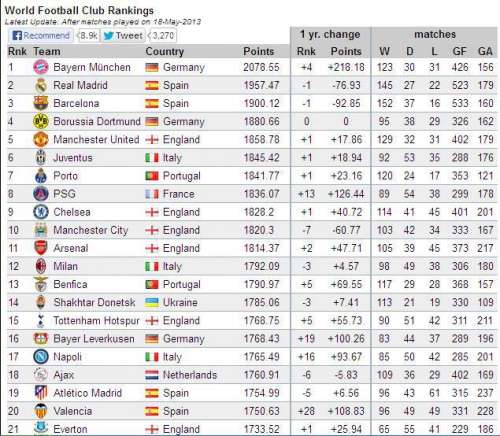Click the 3,270 tweet count bubble

(163, 35)
